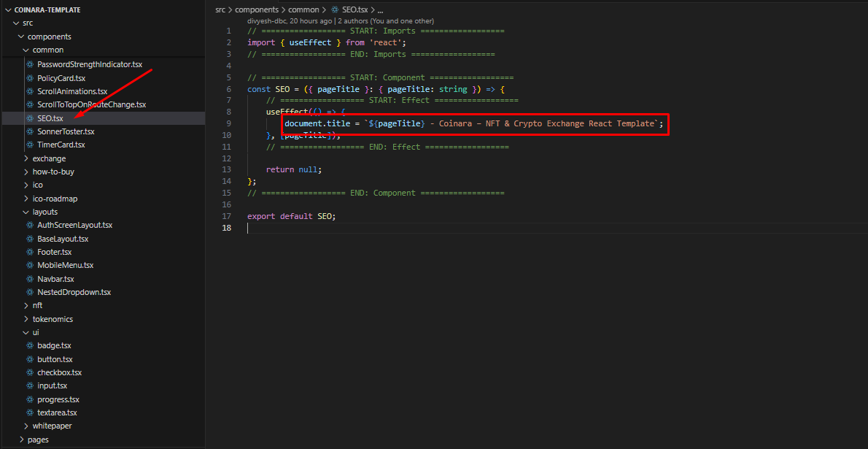Collapse the layouts folder
The height and width of the screenshot is (449, 868).
pyautogui.click(x=26, y=212)
